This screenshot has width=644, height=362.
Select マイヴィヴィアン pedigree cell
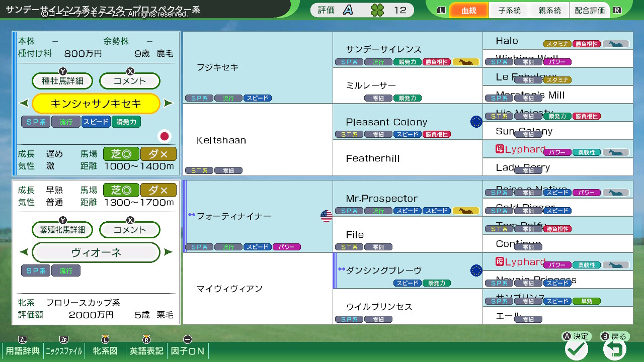click(258, 289)
